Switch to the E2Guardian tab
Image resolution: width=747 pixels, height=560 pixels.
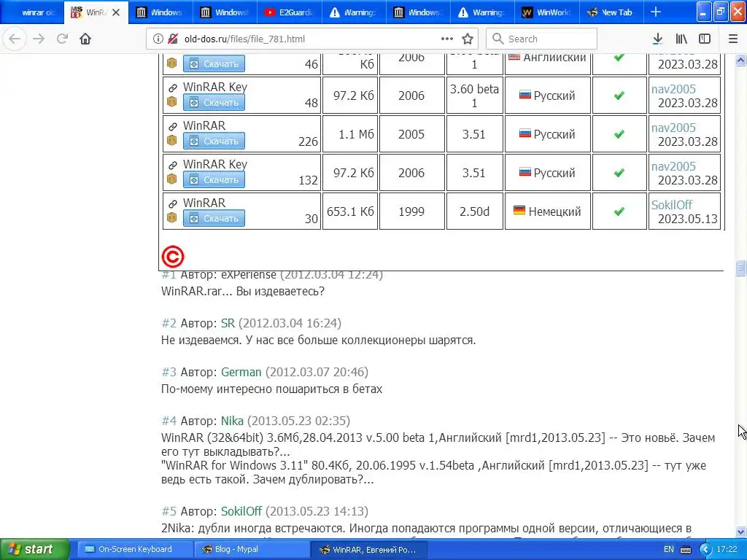click(x=289, y=12)
